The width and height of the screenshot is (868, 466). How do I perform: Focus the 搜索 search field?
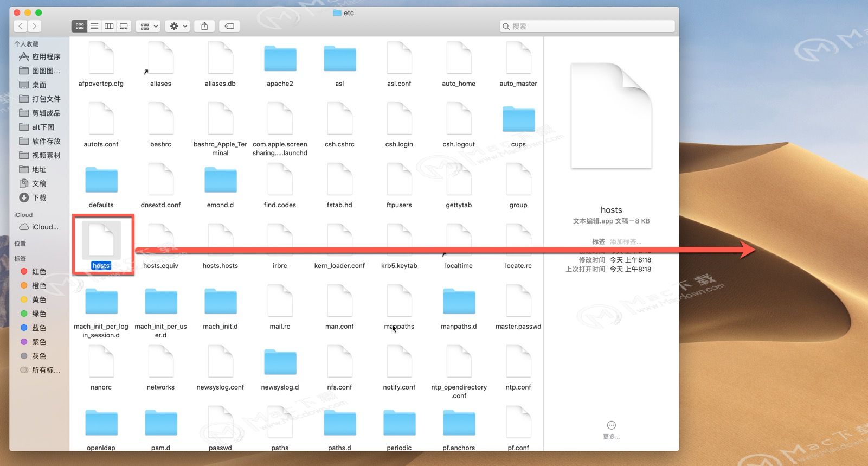click(x=587, y=26)
